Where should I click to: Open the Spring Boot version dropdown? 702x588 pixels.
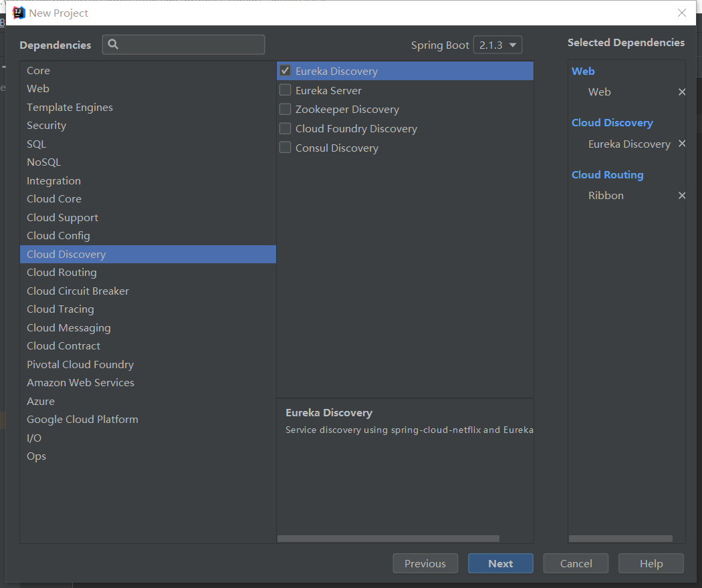[498, 45]
